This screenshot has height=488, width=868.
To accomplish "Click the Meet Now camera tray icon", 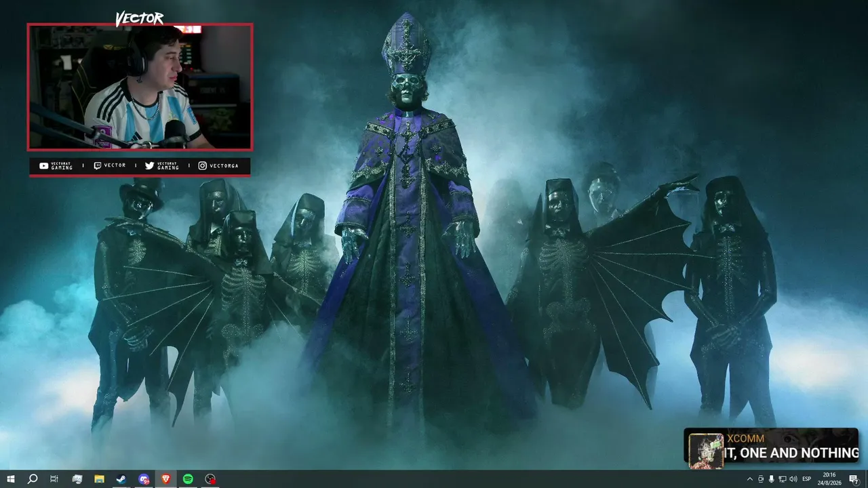I will click(x=760, y=479).
